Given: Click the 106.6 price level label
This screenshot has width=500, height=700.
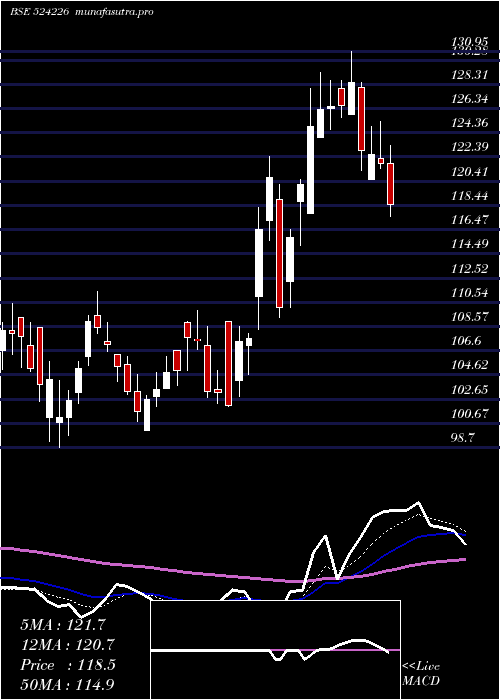Looking at the screenshot, I should (466, 341).
